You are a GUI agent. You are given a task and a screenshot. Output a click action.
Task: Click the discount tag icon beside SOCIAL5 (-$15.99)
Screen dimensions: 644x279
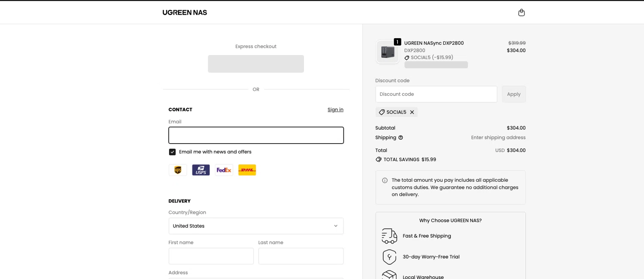407,58
